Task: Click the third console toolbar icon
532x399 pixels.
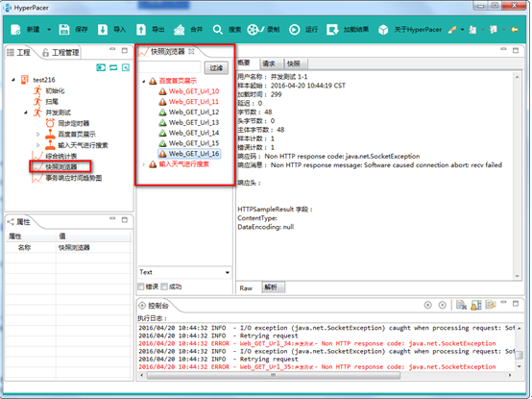Action: 491,305
